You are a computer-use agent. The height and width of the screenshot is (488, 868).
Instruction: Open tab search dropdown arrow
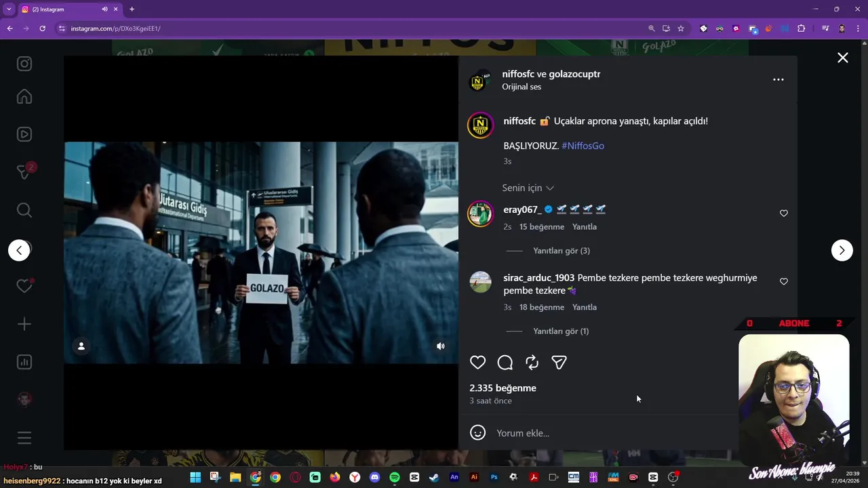coord(9,9)
